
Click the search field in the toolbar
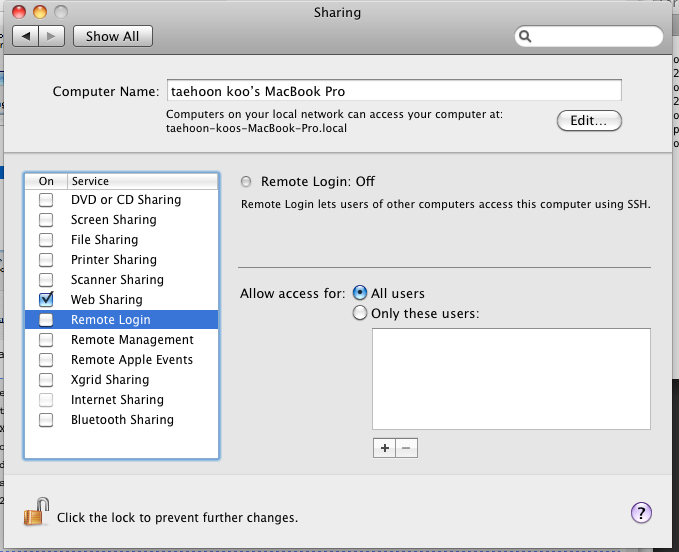(x=589, y=36)
